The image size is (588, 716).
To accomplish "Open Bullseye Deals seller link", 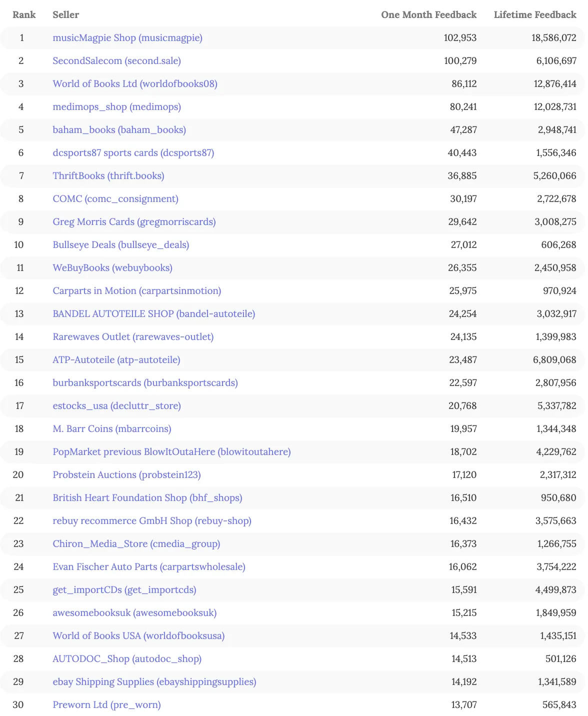I will [x=121, y=245].
